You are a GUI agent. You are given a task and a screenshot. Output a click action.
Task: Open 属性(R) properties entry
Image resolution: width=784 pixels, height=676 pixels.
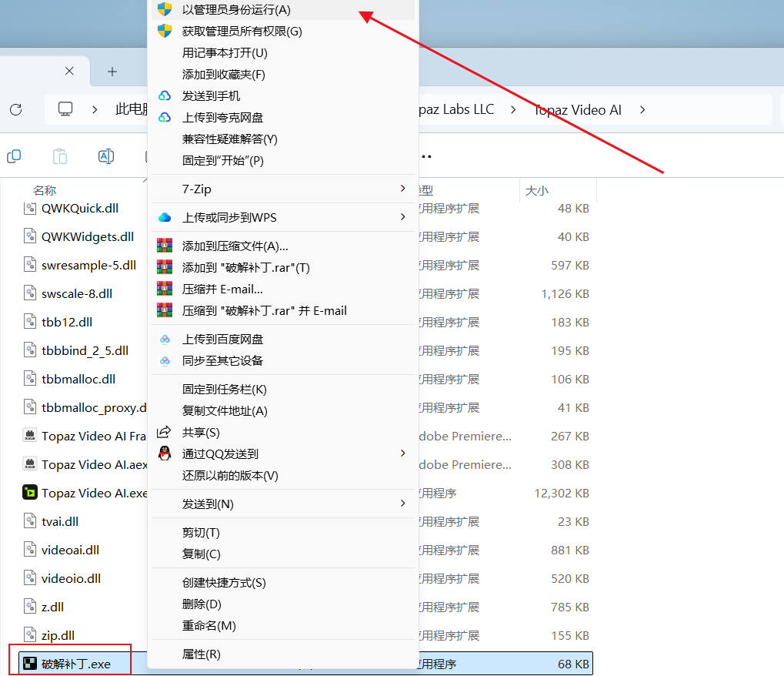click(x=282, y=654)
